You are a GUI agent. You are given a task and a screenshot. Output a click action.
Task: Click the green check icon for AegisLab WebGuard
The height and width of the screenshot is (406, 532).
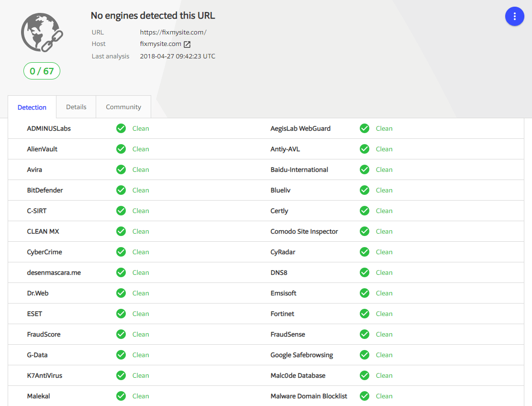click(365, 128)
